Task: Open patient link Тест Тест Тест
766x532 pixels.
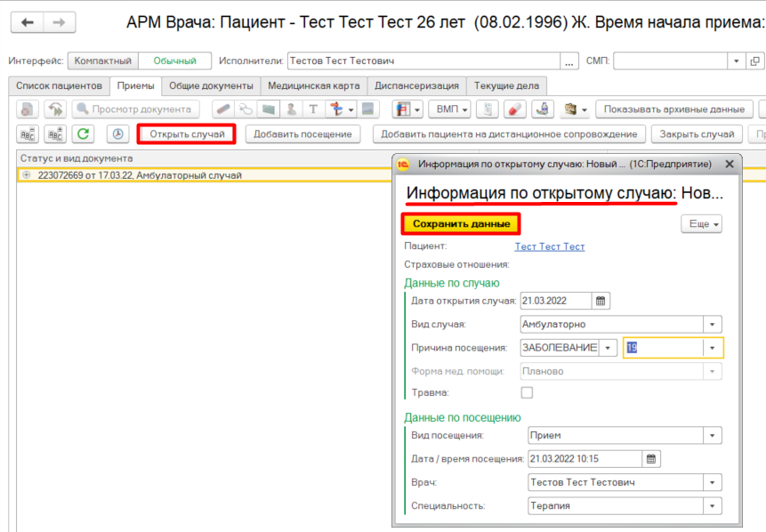Action: (549, 246)
